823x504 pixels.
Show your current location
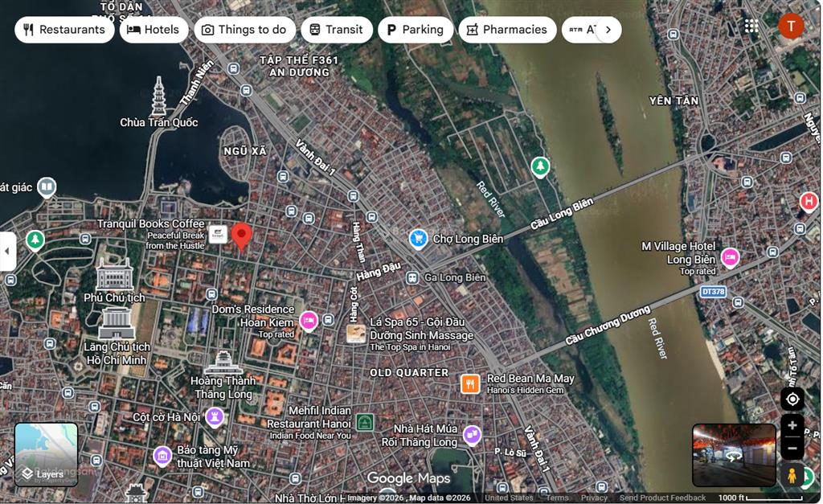[792, 400]
